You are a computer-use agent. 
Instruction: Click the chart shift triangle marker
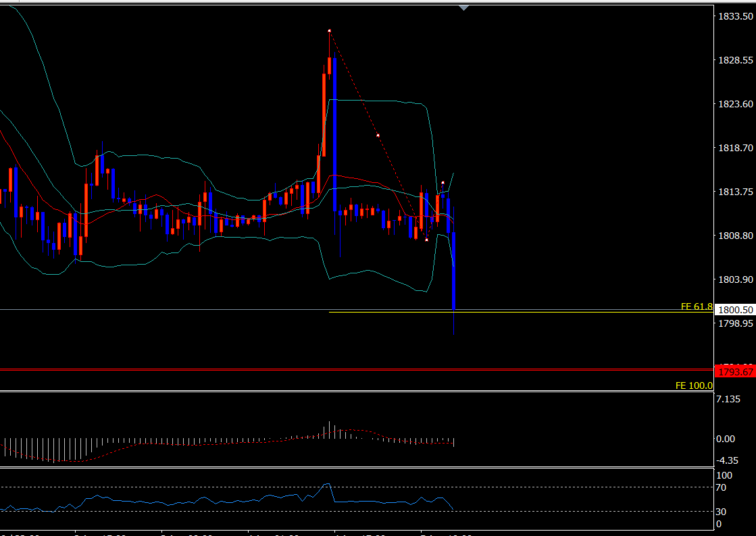pos(463,7)
